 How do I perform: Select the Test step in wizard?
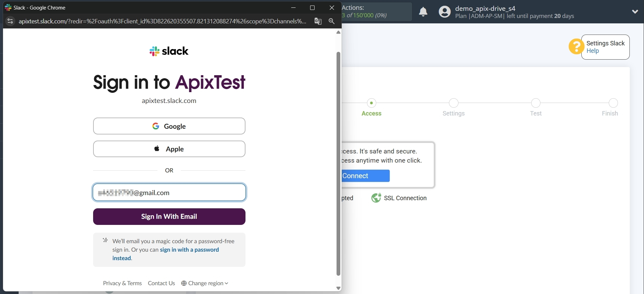tap(536, 103)
